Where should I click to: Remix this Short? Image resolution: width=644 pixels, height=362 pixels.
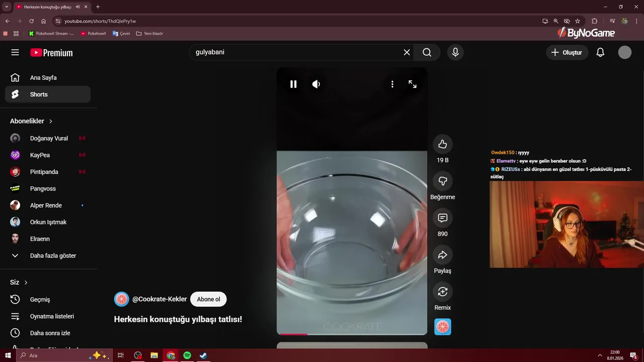point(443,292)
